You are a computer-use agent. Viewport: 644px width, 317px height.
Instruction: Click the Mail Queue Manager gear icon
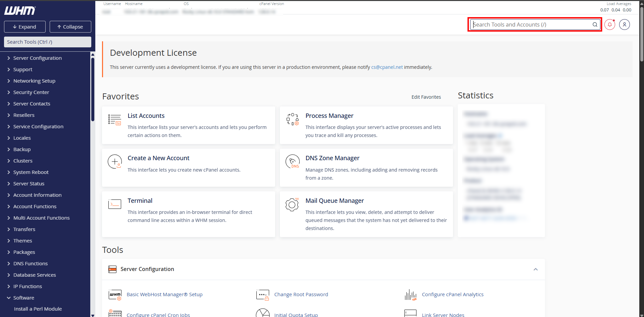coord(292,204)
